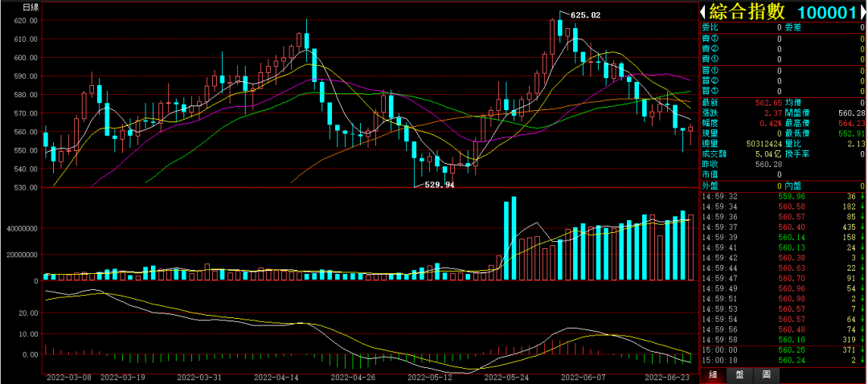Click the 2022-03-08 date axis label

pyautogui.click(x=68, y=378)
